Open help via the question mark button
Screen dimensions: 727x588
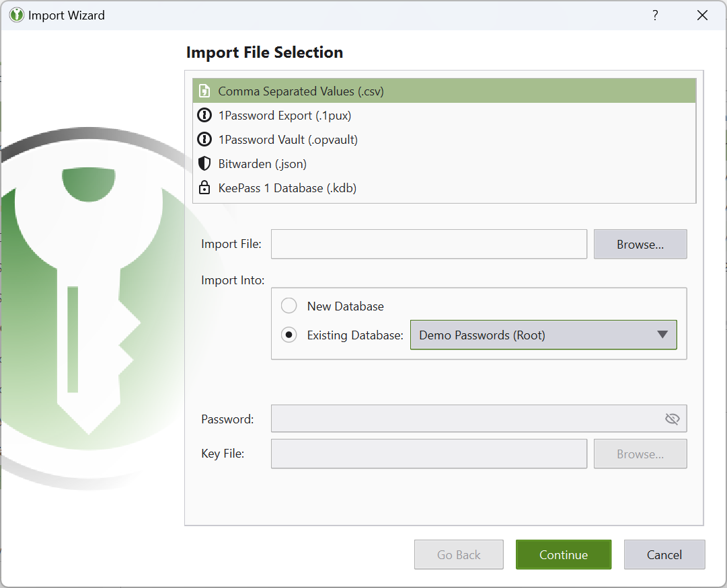pyautogui.click(x=654, y=15)
